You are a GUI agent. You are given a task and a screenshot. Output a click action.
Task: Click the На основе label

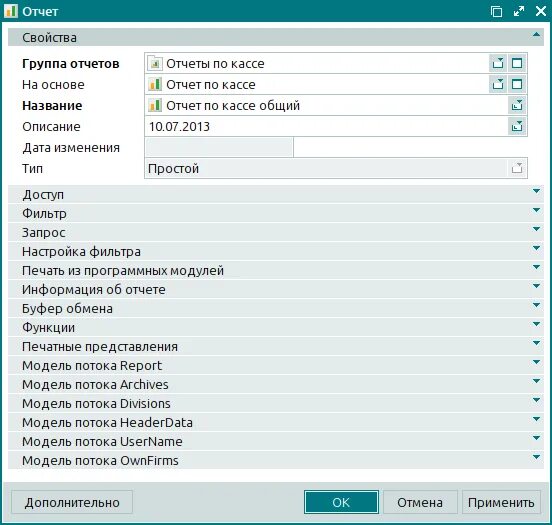[x=53, y=85]
